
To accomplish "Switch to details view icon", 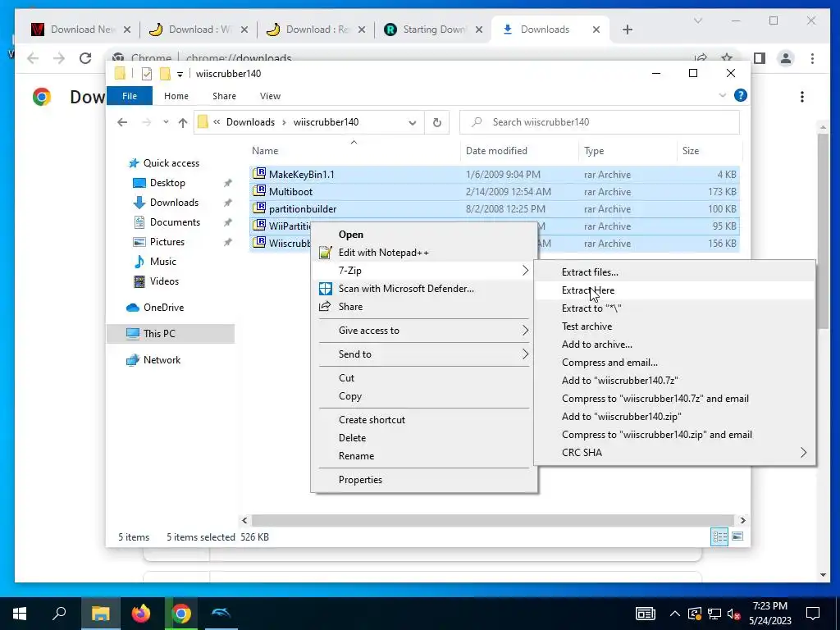I will pyautogui.click(x=719, y=536).
